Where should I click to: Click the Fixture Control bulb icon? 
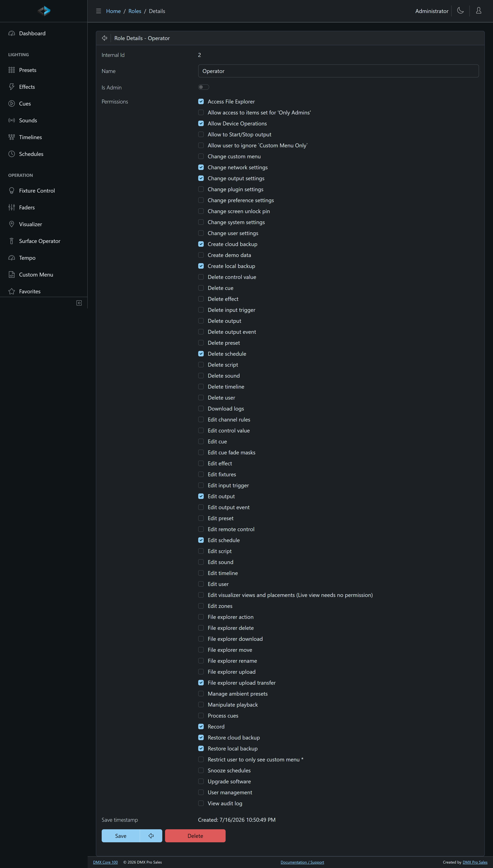point(11,191)
